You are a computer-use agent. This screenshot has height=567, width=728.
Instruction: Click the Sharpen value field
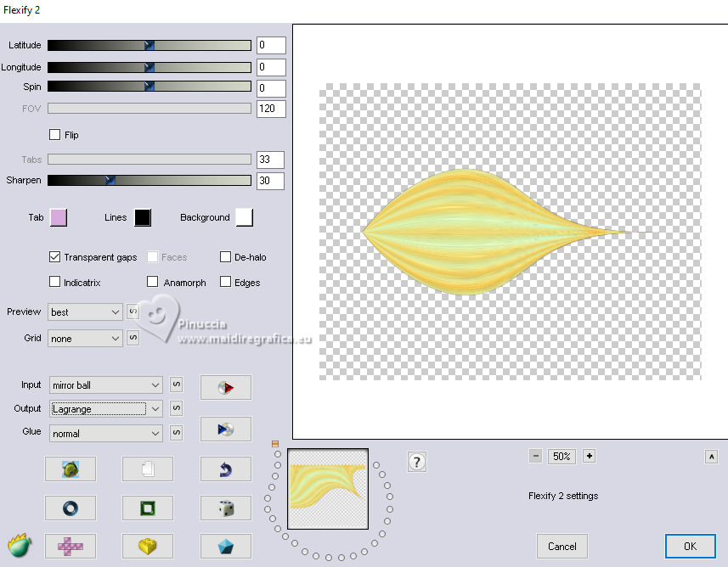[270, 181]
